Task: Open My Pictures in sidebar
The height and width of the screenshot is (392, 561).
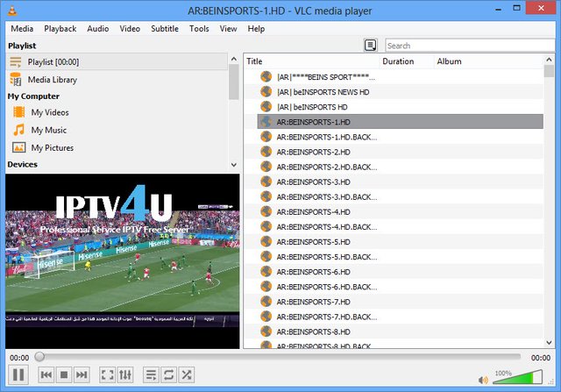Action: (53, 147)
